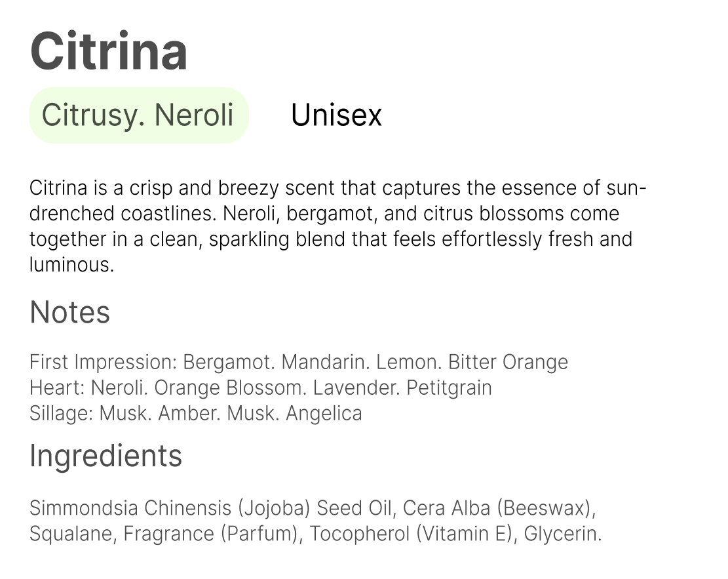728x579 pixels.
Task: Click Angelica in the Sillage notes
Action: coord(324,414)
